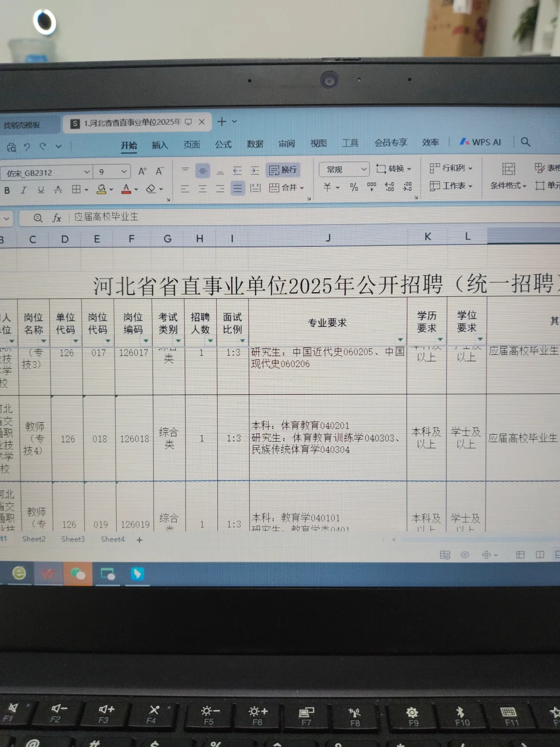Viewport: 560px width, 747px height.
Task: Switch to the Sheet2 sheet tab
Action: coord(33,539)
